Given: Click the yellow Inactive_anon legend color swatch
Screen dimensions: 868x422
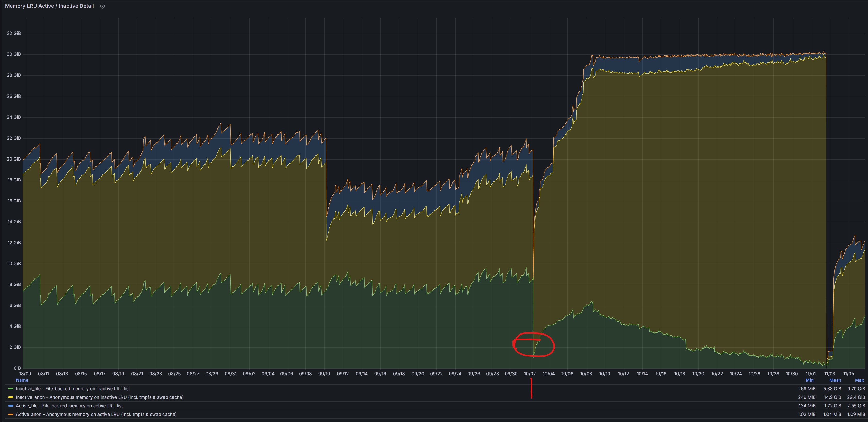Looking at the screenshot, I should click(x=11, y=397).
